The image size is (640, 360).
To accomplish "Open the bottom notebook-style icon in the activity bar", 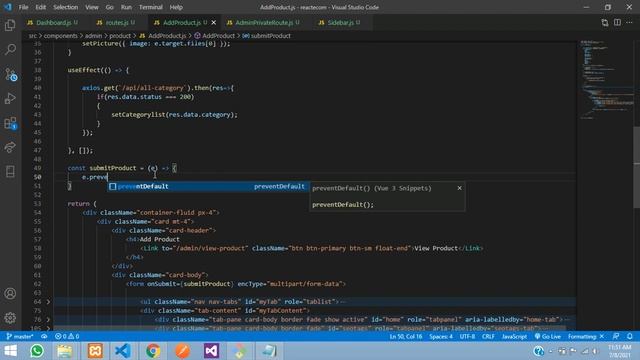I will [10, 171].
